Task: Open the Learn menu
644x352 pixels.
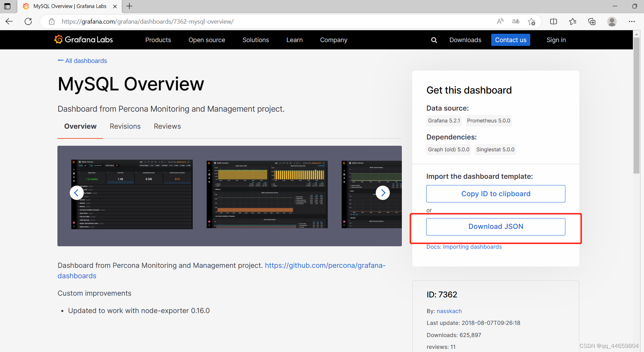Action: [x=294, y=40]
